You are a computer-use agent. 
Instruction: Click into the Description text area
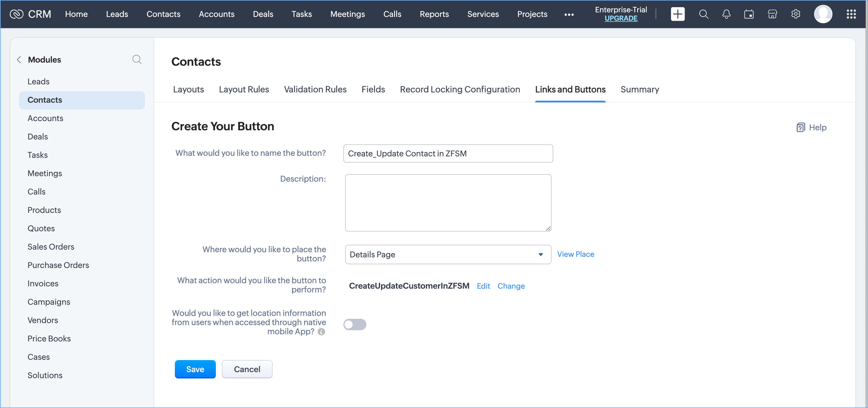[x=448, y=203]
